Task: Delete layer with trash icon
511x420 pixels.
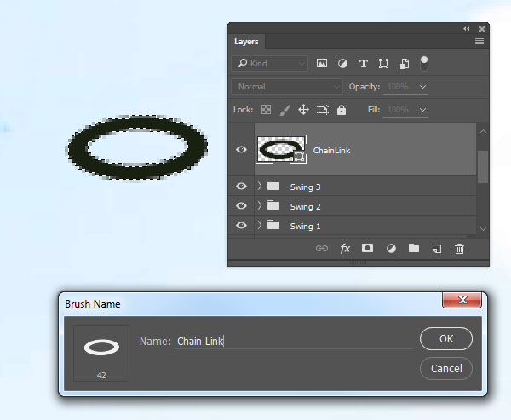Action: tap(460, 249)
